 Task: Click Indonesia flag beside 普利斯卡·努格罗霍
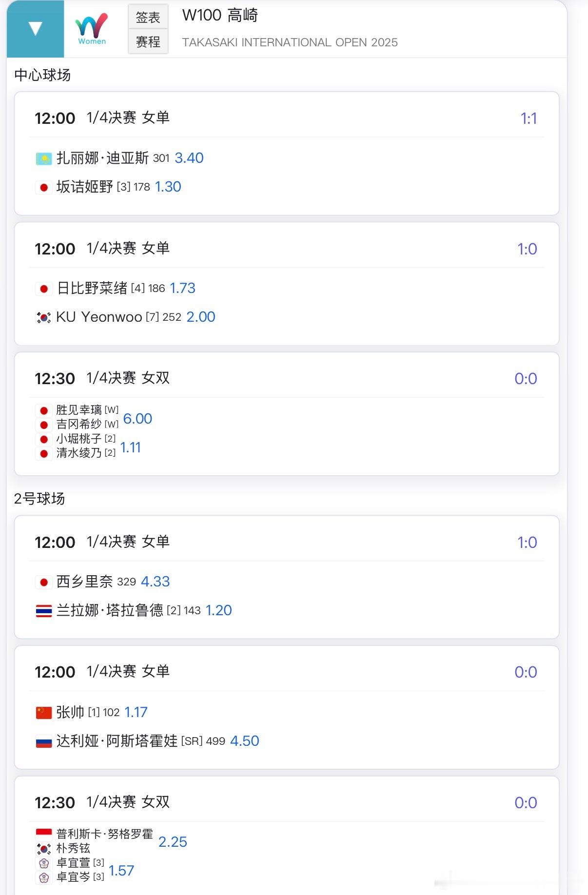(44, 834)
